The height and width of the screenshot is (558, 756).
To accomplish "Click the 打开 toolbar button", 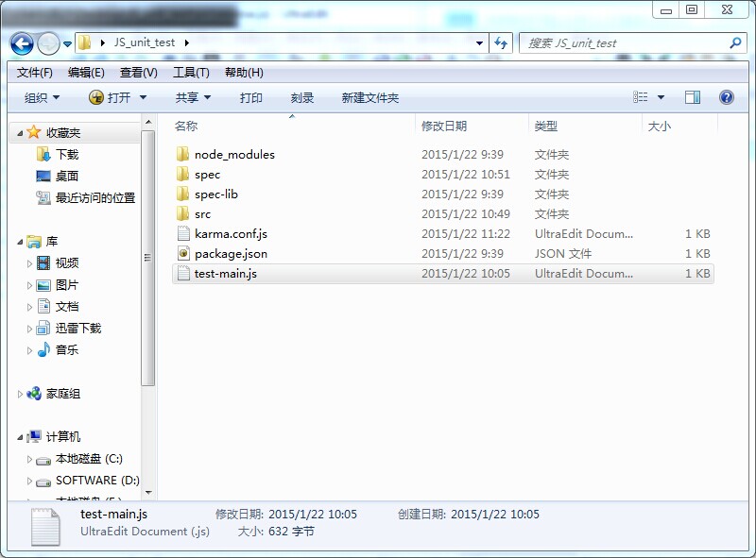I will 110,98.
